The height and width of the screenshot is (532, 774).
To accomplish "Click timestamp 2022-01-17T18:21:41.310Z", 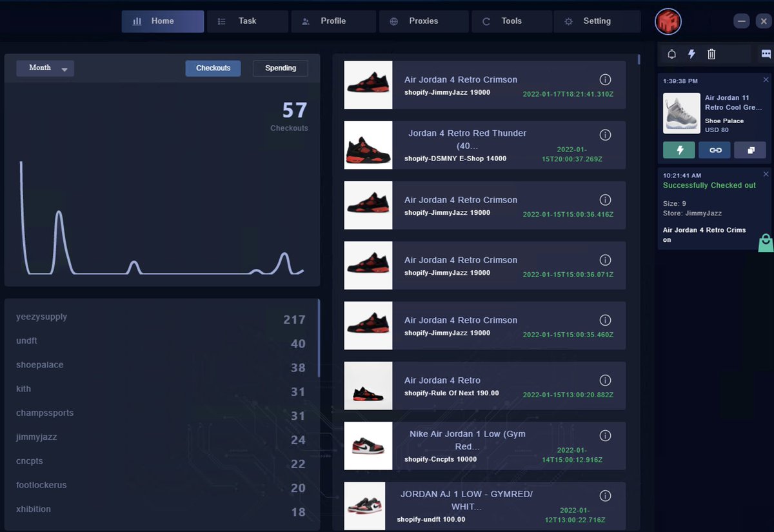I will pos(568,94).
